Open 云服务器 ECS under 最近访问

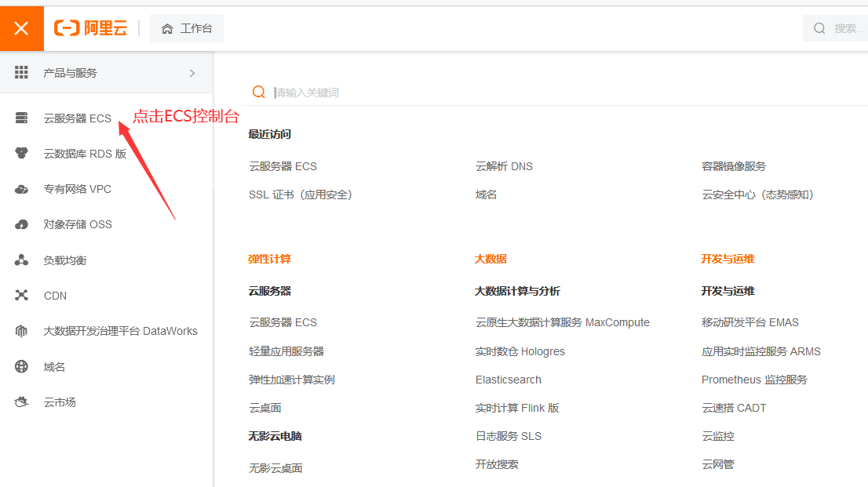(283, 166)
